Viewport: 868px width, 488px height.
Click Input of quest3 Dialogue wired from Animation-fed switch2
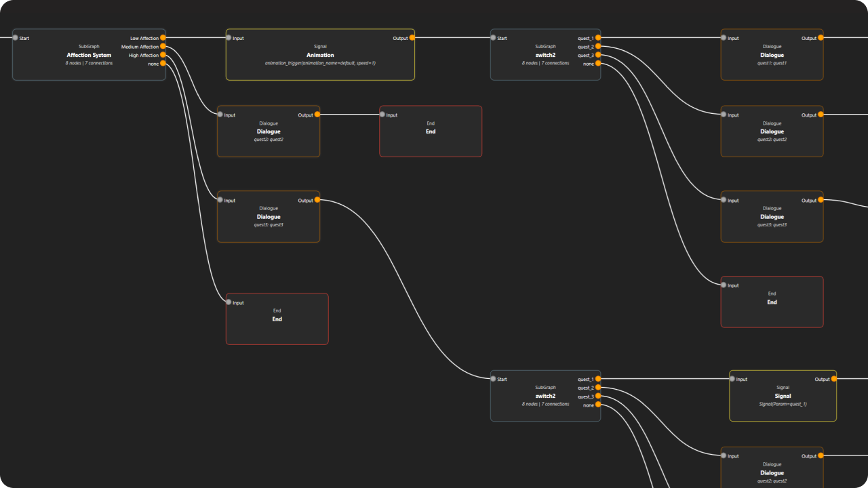coord(724,200)
